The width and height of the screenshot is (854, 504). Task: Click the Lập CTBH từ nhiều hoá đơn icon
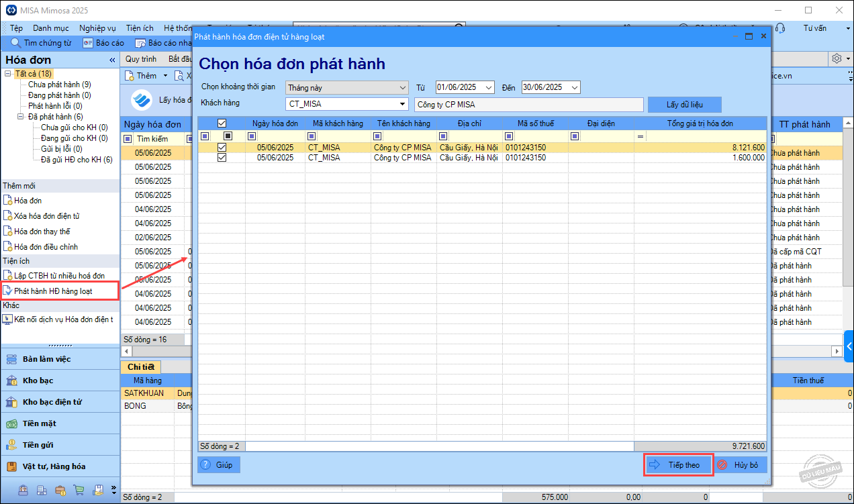[7, 276]
